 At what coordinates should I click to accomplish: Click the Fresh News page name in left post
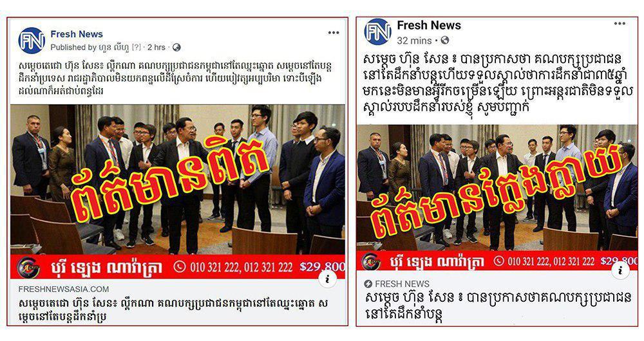click(x=77, y=34)
